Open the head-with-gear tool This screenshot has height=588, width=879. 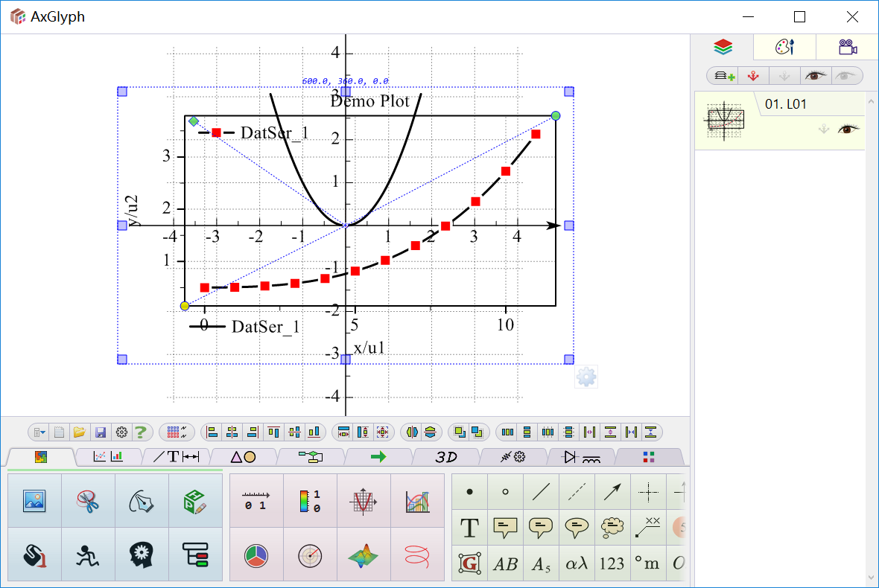click(142, 555)
